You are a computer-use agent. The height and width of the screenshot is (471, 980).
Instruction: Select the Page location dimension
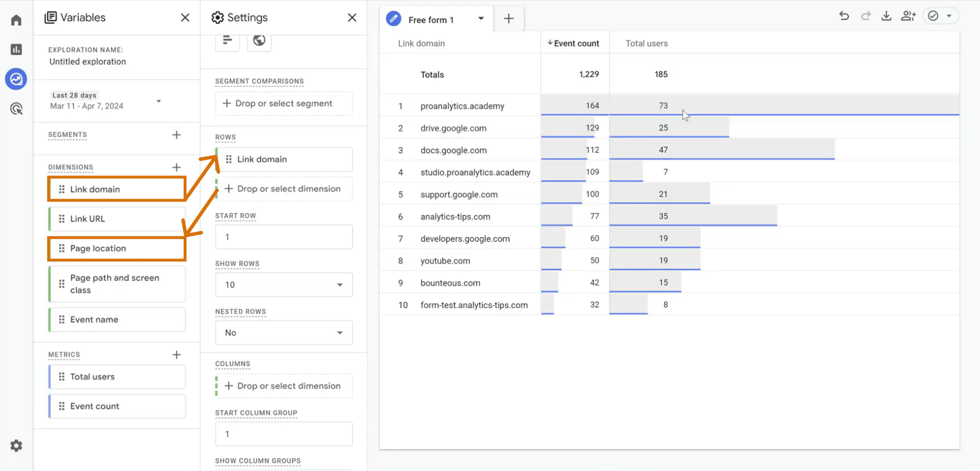pos(117,249)
